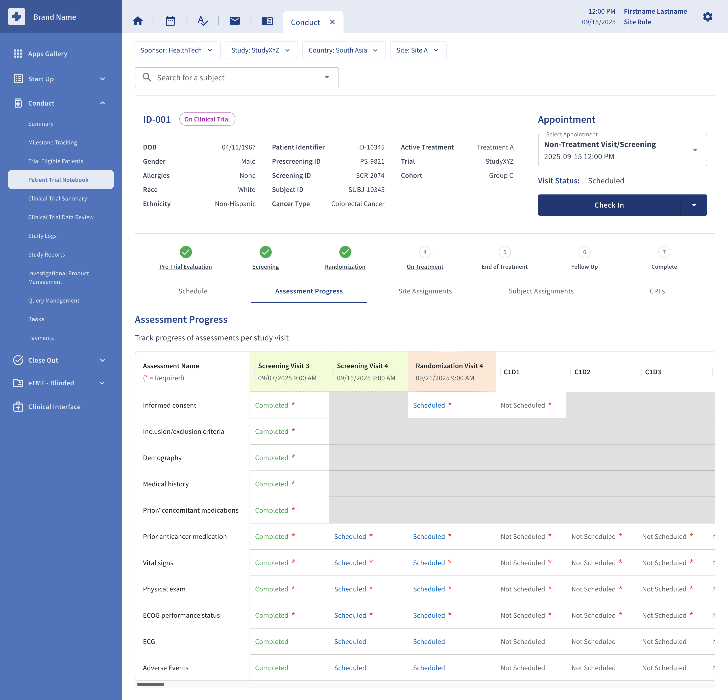The height and width of the screenshot is (700, 728).
Task: Open the Select Appointment dropdown
Action: click(x=622, y=150)
